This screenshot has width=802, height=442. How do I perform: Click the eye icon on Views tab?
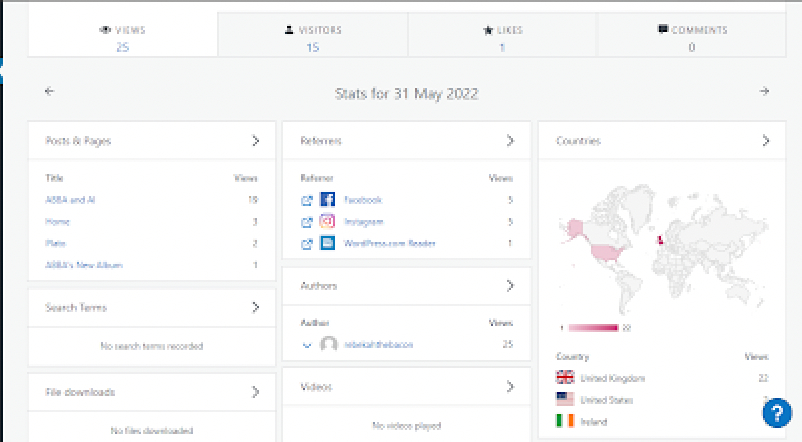click(105, 30)
